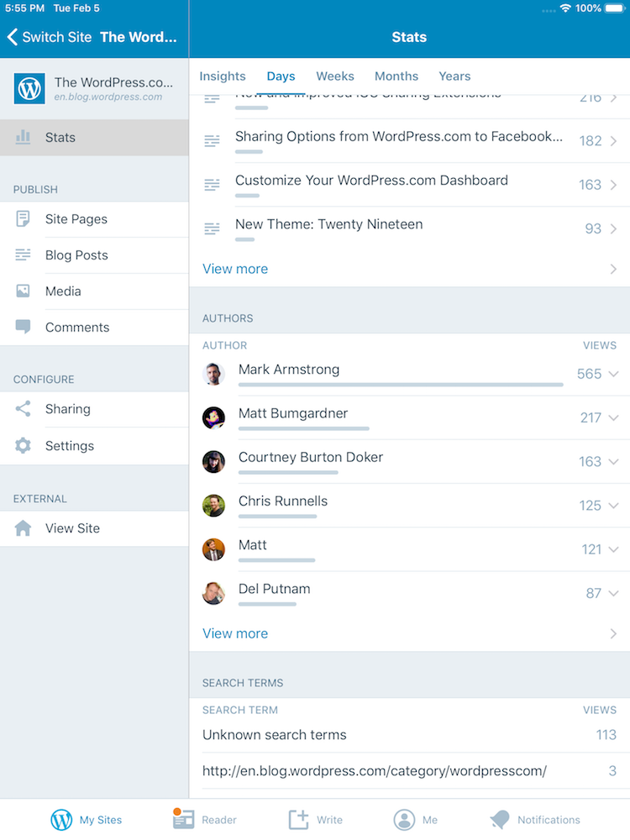Click the post title Customize Your WordPress.com Dashboard
The height and width of the screenshot is (840, 630).
pyautogui.click(x=372, y=180)
